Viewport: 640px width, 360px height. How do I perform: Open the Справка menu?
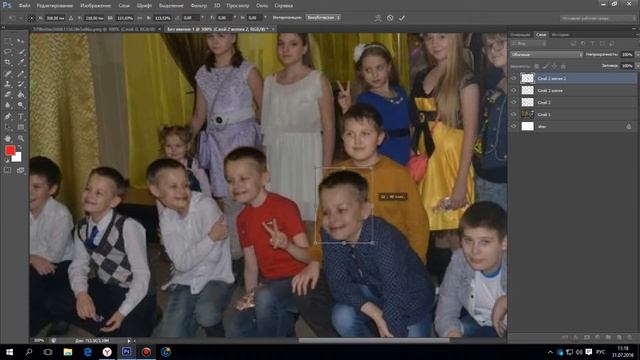click(x=283, y=6)
